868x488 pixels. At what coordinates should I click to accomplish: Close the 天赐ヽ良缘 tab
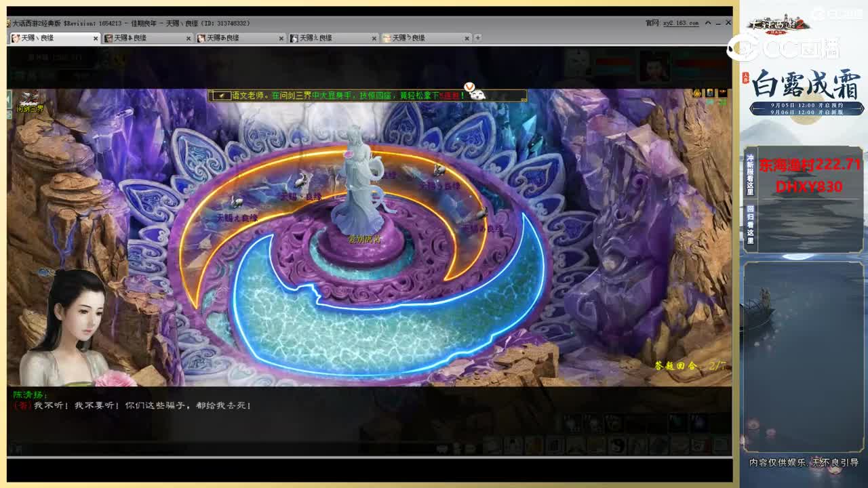pos(95,39)
